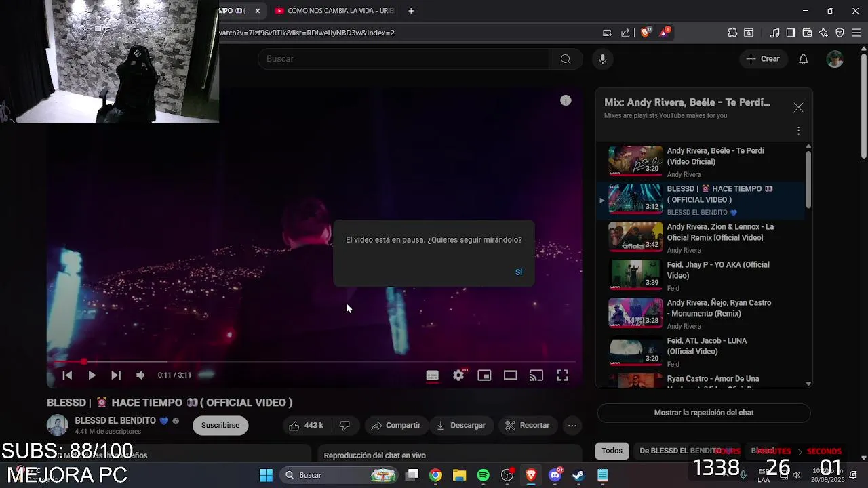Screen dimensions: 868x488
Task: Open the video player settings gear
Action: pyautogui.click(x=458, y=375)
